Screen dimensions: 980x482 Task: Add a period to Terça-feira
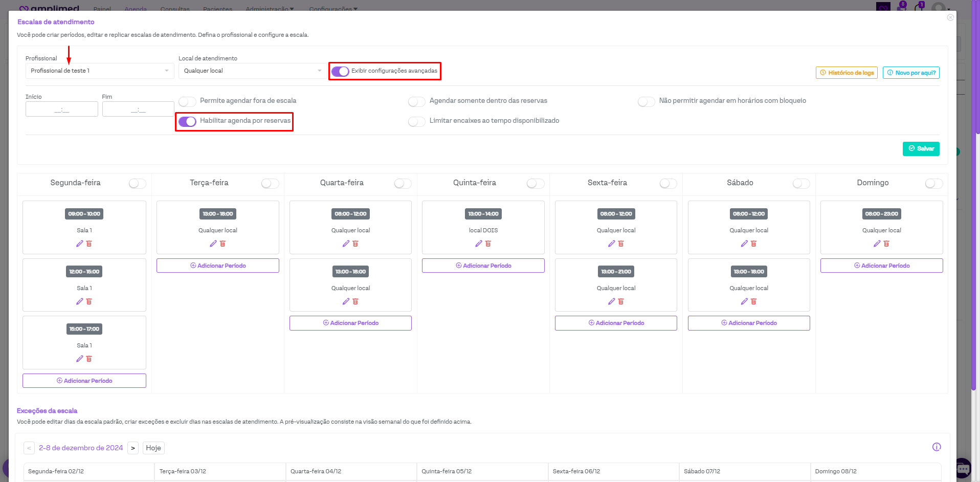click(218, 266)
